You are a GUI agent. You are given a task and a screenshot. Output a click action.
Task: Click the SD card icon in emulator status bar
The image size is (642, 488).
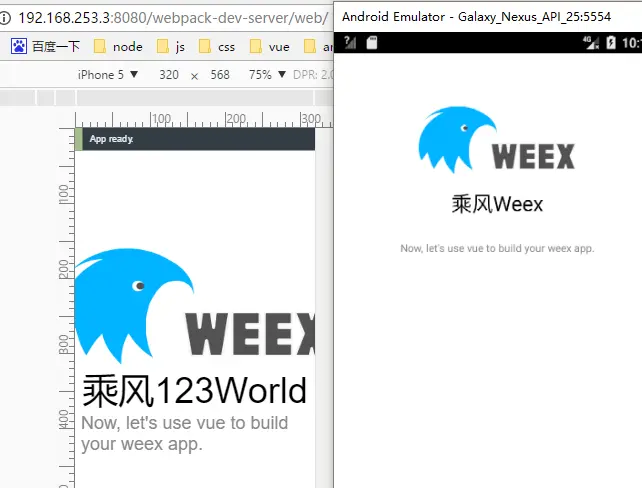371,43
